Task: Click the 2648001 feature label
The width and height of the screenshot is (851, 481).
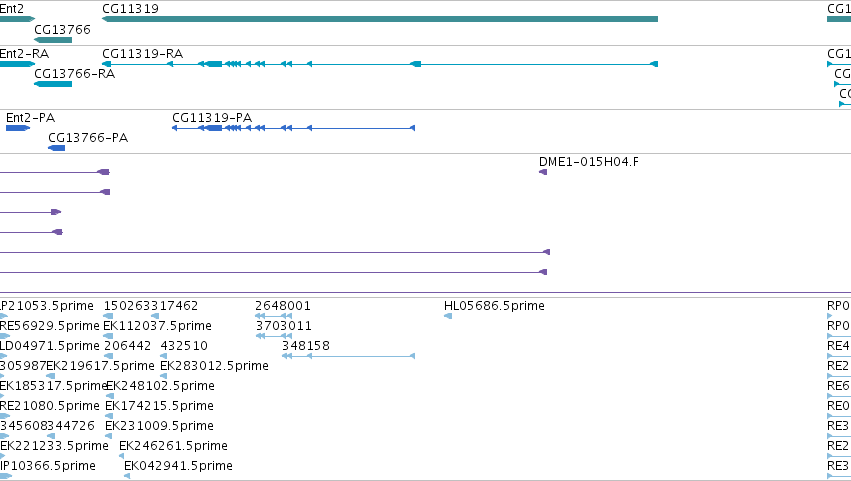Action: click(283, 306)
